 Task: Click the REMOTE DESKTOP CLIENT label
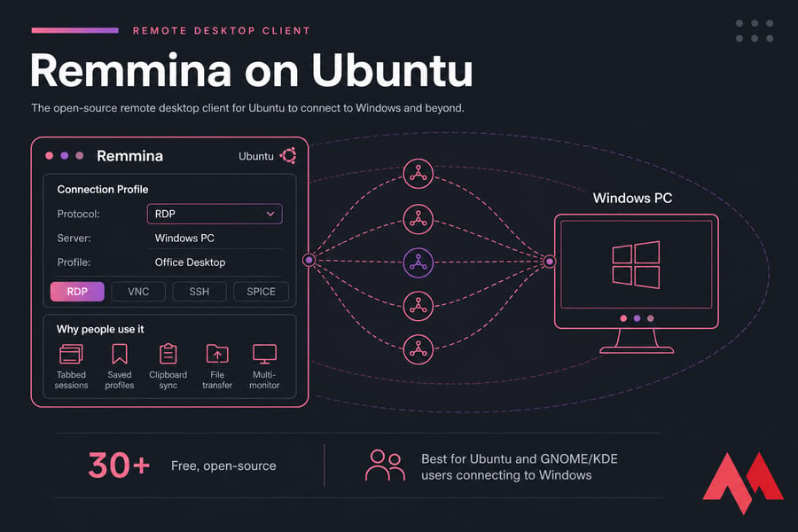tap(222, 30)
